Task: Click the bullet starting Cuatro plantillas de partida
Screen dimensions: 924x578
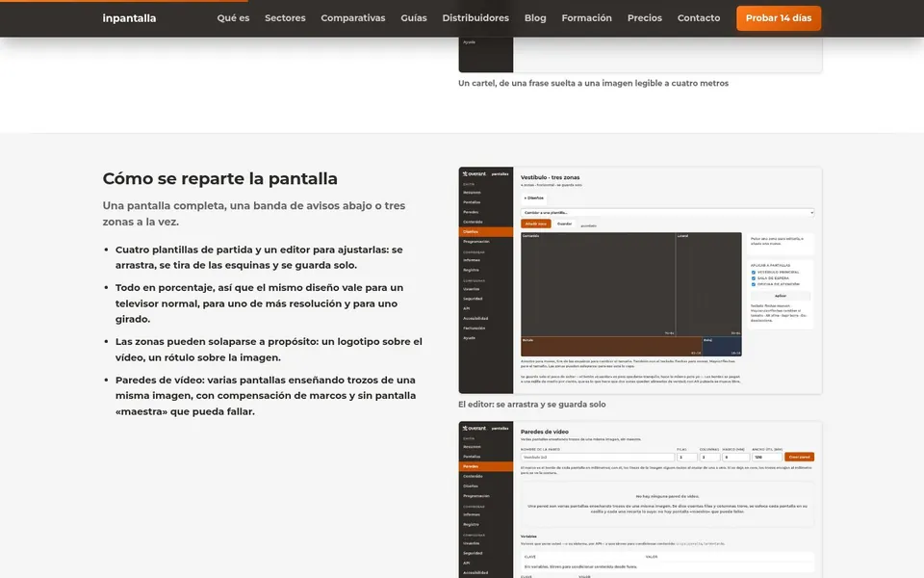Action: pos(259,257)
